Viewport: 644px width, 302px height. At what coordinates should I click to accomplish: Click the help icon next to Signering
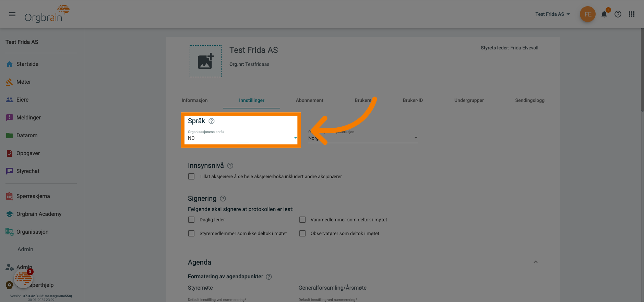[x=223, y=199]
